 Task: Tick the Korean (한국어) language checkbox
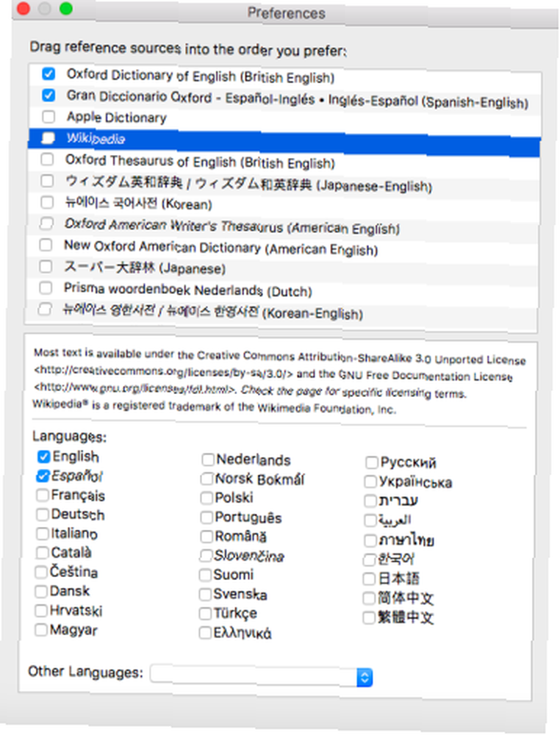(370, 559)
